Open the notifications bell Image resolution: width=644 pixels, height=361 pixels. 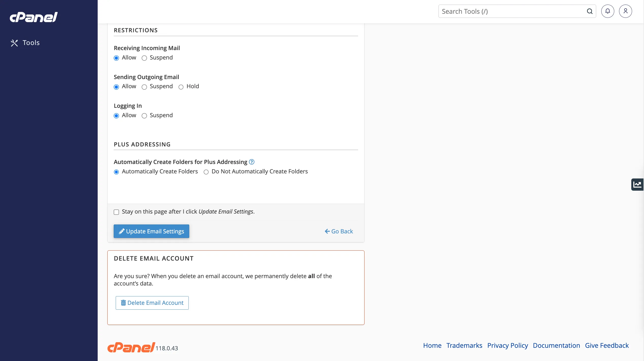coord(608,11)
